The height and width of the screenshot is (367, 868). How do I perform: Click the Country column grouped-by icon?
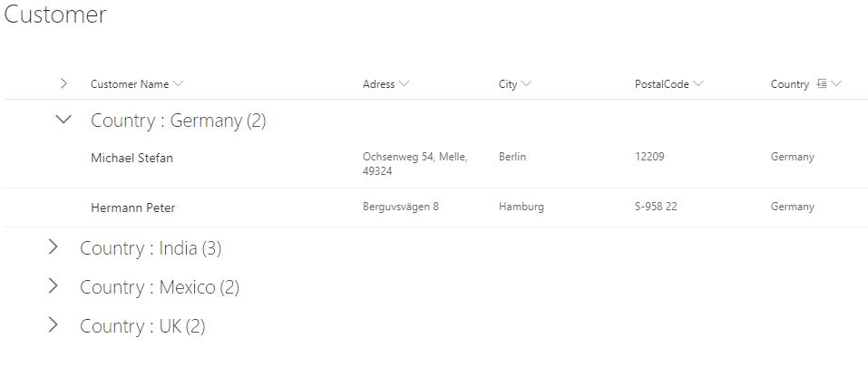pyautogui.click(x=822, y=84)
